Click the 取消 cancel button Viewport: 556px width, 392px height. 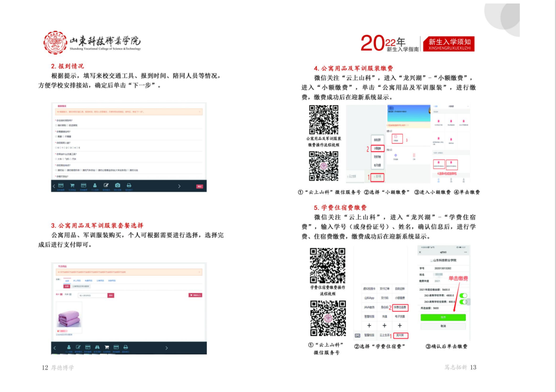[443, 326]
